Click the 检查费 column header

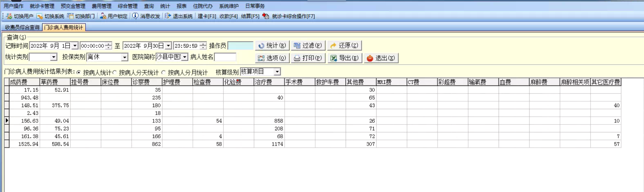click(x=208, y=82)
